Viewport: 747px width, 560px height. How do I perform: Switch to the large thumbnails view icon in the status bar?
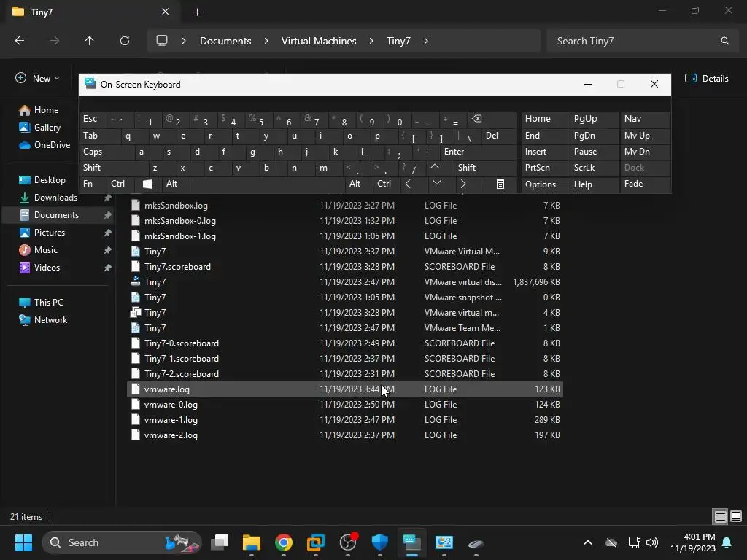coord(736,516)
